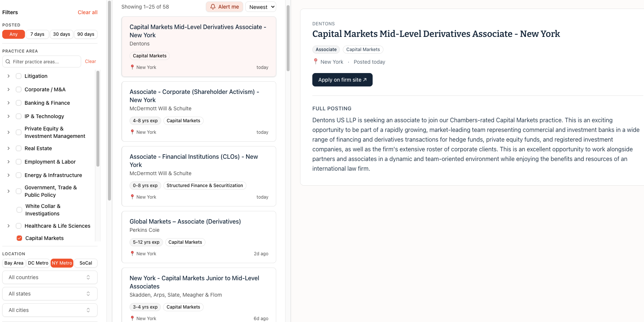This screenshot has width=644, height=322.
Task: Check the Litigation practice area
Action: pos(19,76)
